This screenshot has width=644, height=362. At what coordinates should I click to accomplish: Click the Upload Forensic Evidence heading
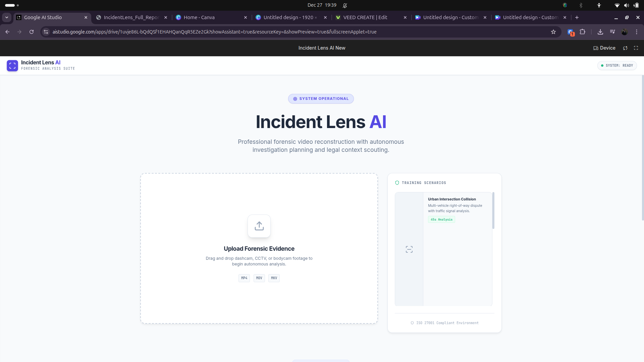point(259,249)
